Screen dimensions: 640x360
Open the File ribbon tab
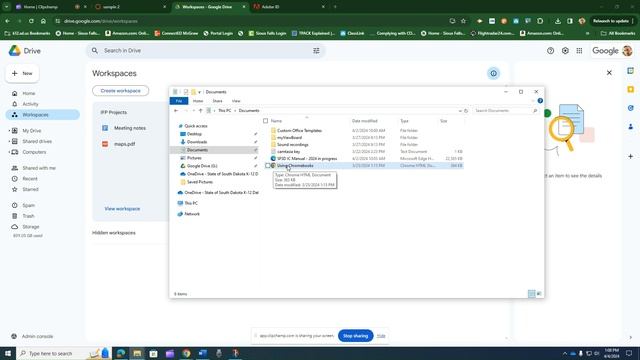tap(179, 101)
